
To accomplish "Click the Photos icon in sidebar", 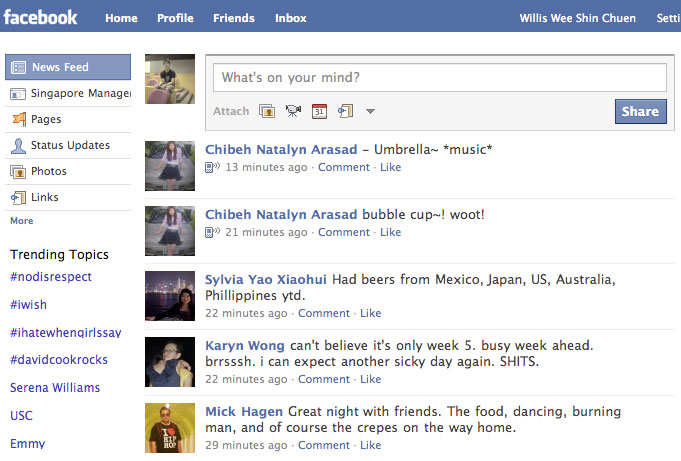I will [18, 172].
